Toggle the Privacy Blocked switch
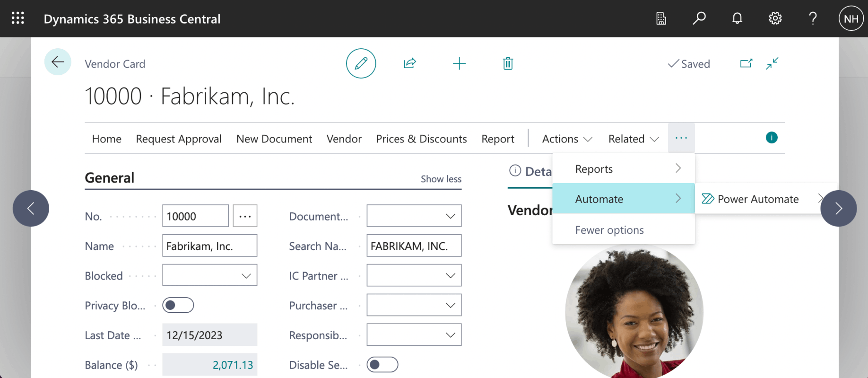This screenshot has height=378, width=868. tap(178, 305)
